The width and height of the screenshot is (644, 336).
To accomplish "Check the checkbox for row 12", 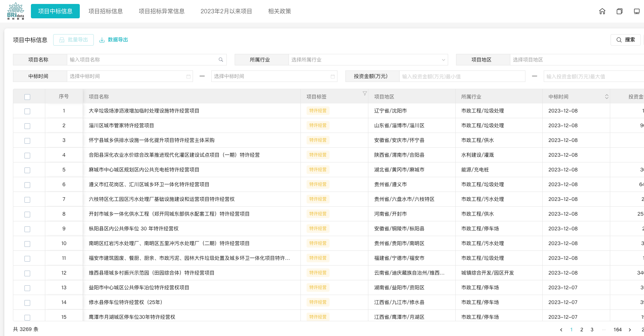I will [x=27, y=273].
